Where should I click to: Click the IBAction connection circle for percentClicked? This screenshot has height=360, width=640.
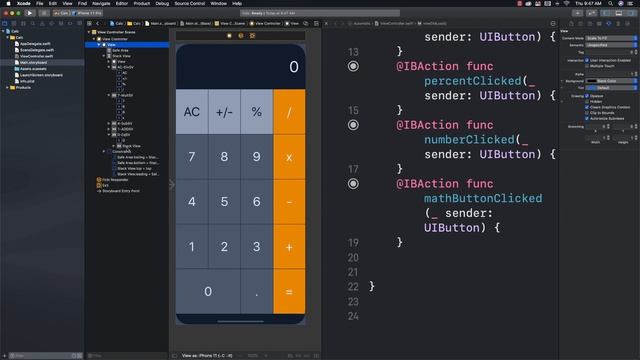pos(353,66)
